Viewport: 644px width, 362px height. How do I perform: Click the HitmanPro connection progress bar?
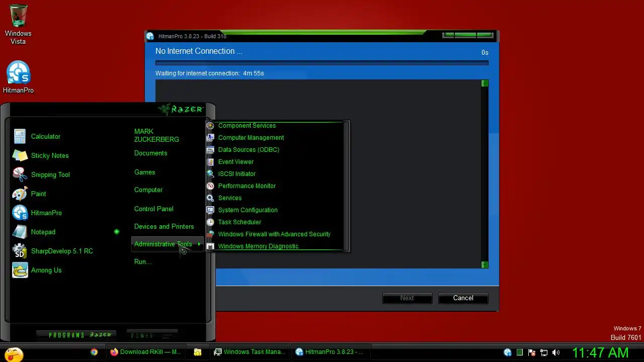click(x=321, y=63)
